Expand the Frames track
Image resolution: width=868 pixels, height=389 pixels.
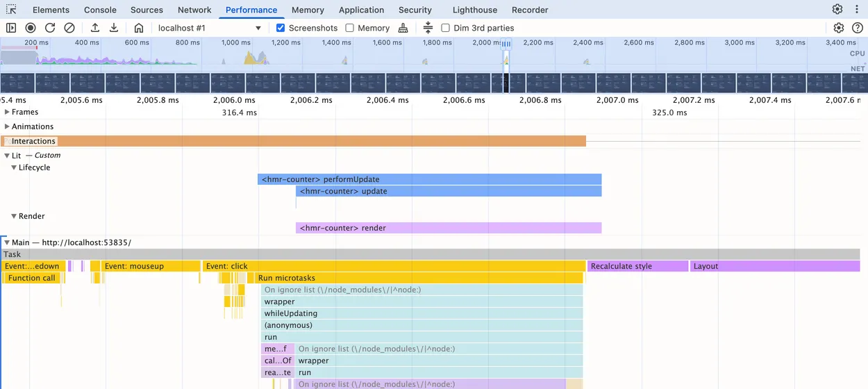tap(7, 112)
